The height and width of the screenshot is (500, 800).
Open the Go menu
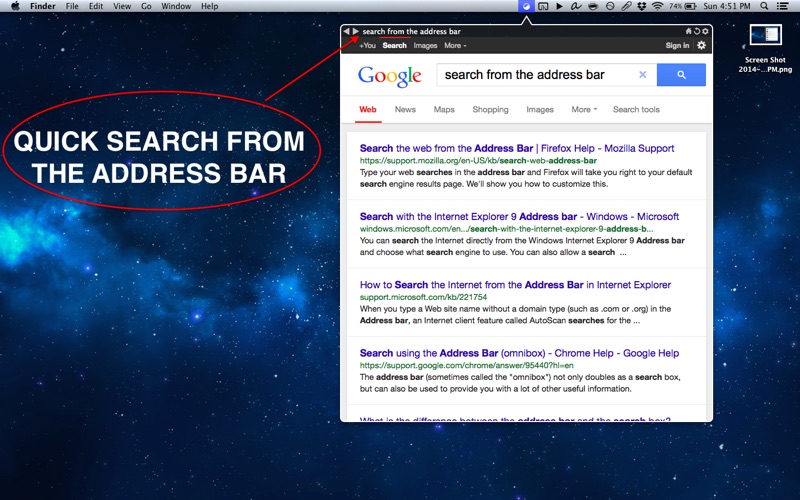pos(146,6)
